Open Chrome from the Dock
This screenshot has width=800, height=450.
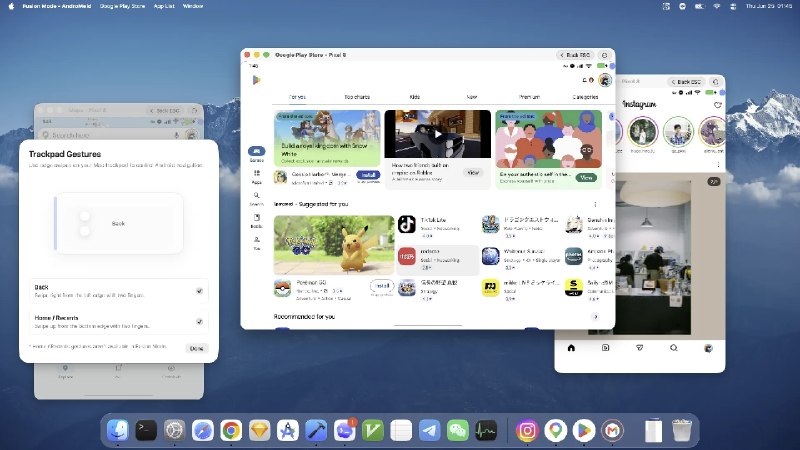coord(231,431)
